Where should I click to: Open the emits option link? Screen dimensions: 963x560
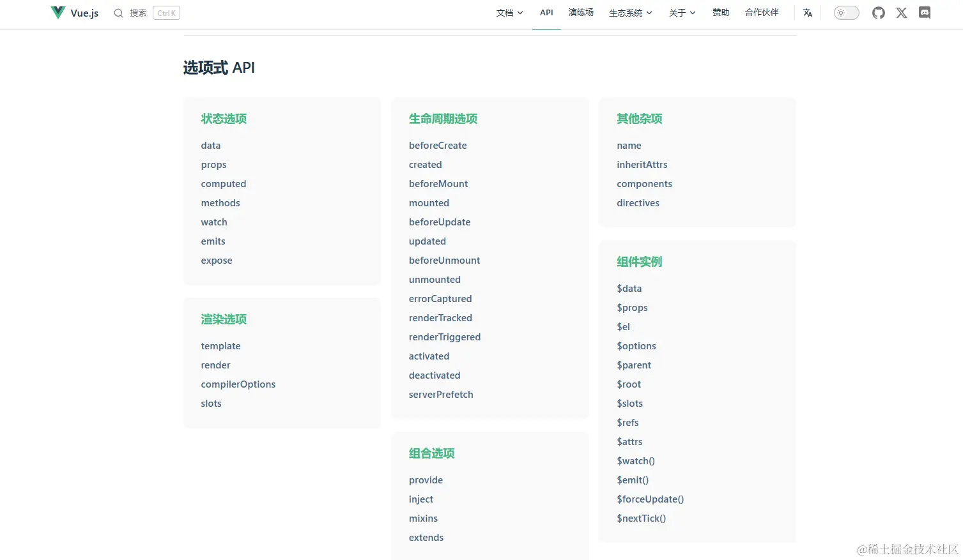point(213,241)
